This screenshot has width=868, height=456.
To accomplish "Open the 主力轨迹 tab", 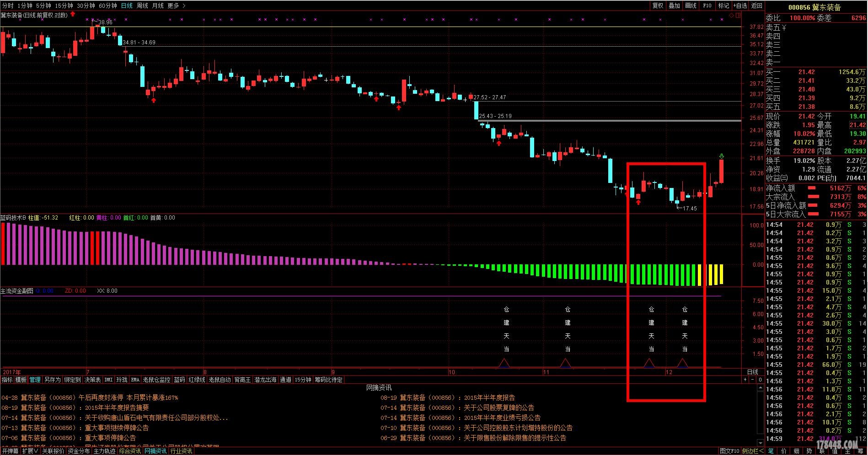I will 104,451.
